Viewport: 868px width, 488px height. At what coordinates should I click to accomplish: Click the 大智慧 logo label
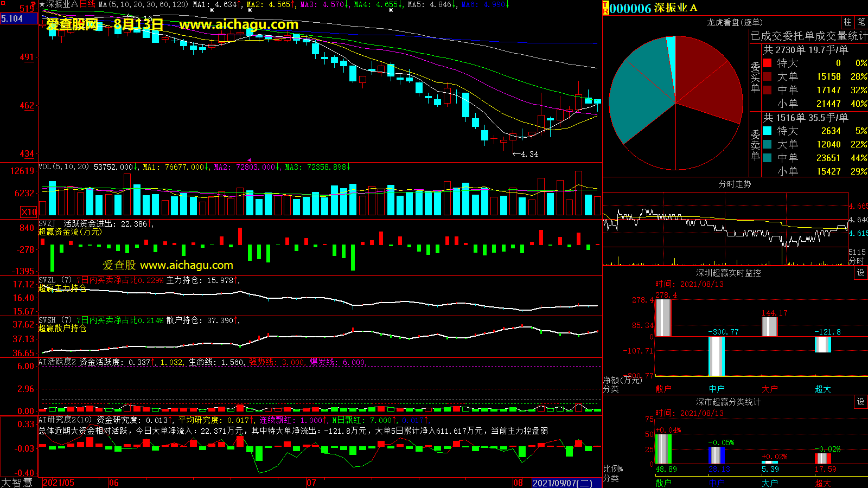(x=17, y=483)
